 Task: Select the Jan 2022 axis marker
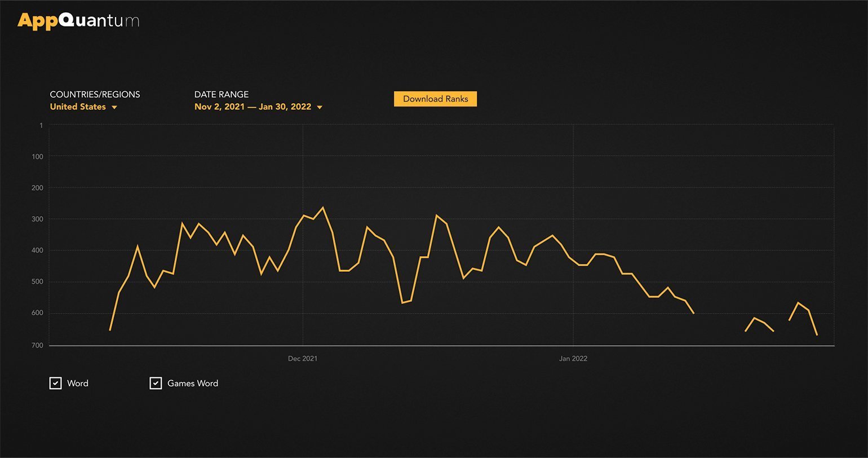(x=573, y=358)
